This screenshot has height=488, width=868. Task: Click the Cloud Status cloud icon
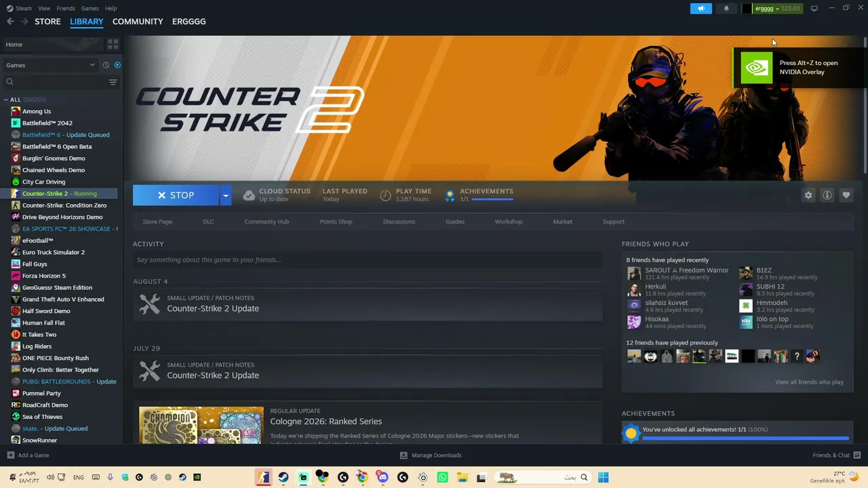pos(249,195)
